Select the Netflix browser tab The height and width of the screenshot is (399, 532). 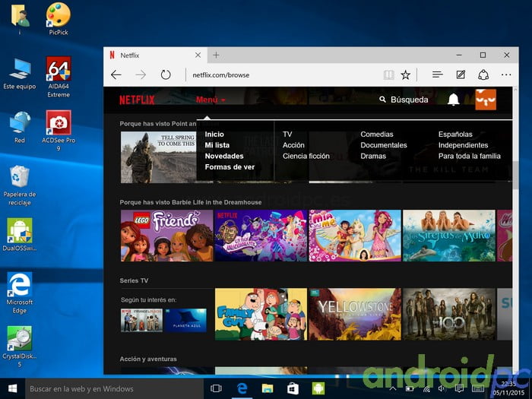pyautogui.click(x=155, y=55)
